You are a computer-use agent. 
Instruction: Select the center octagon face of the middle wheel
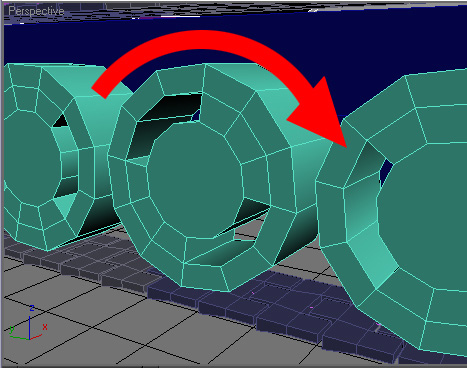click(x=196, y=180)
